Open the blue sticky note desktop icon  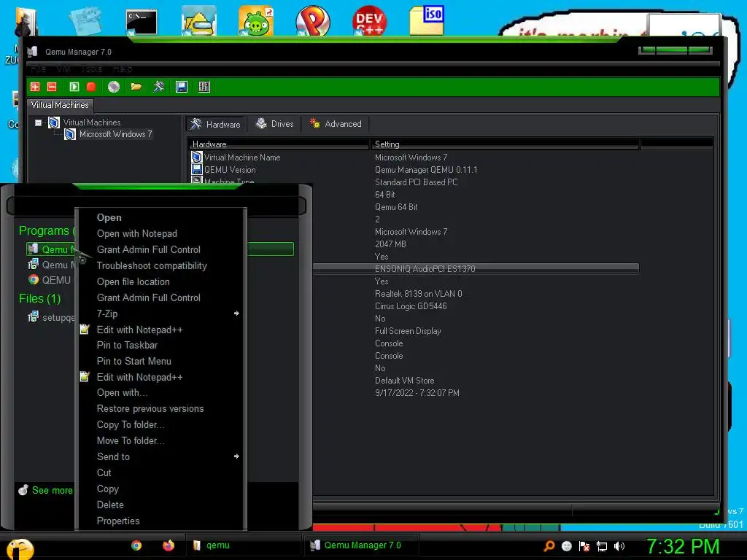85,21
